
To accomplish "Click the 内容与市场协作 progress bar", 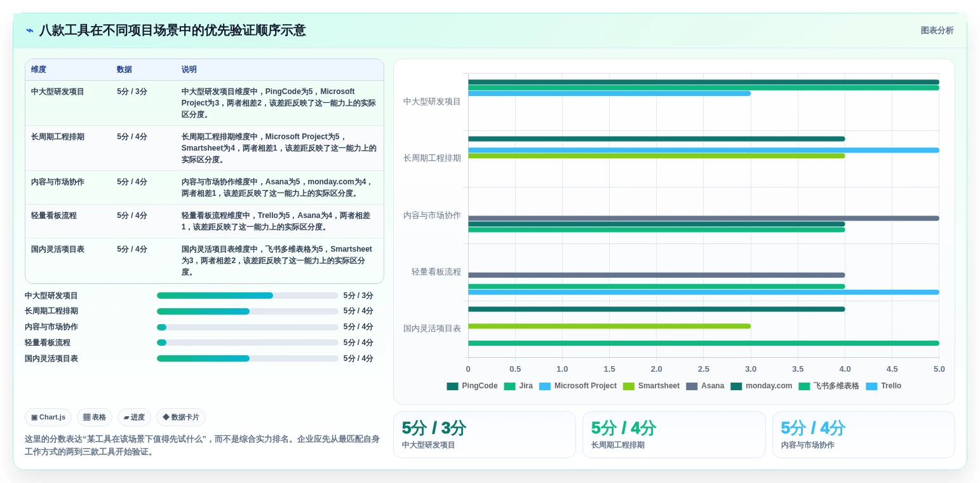I will (247, 327).
